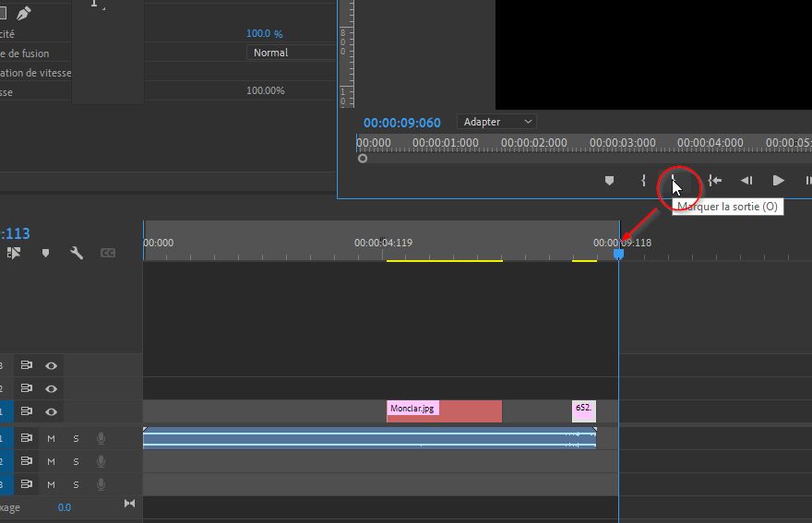Mute the third audio track

coord(52,484)
